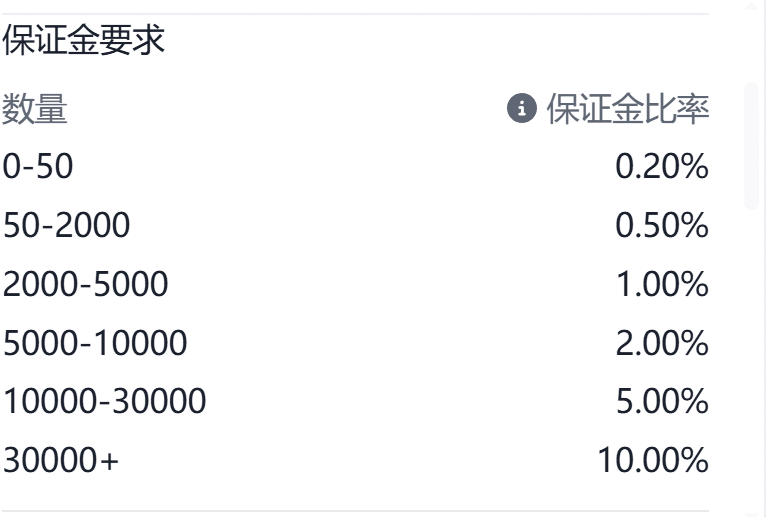The image size is (775, 517).
Task: Select the 10000-30000 quantity tier
Action: tap(104, 401)
